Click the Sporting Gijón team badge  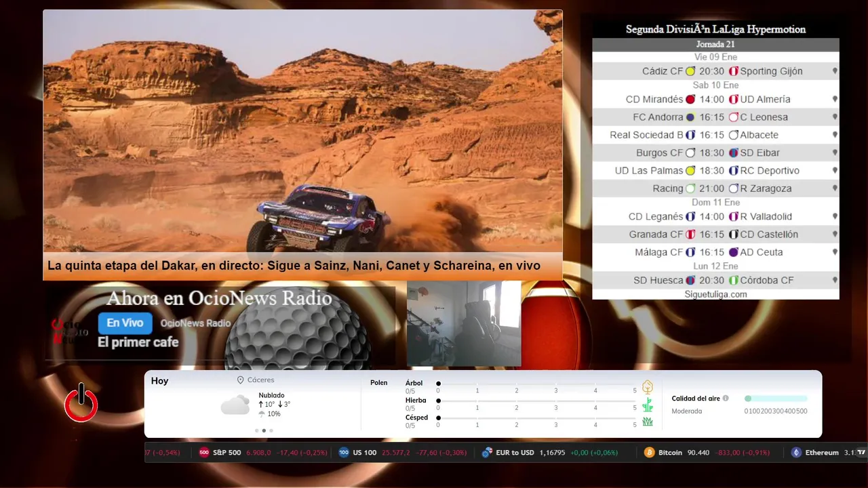tap(733, 71)
